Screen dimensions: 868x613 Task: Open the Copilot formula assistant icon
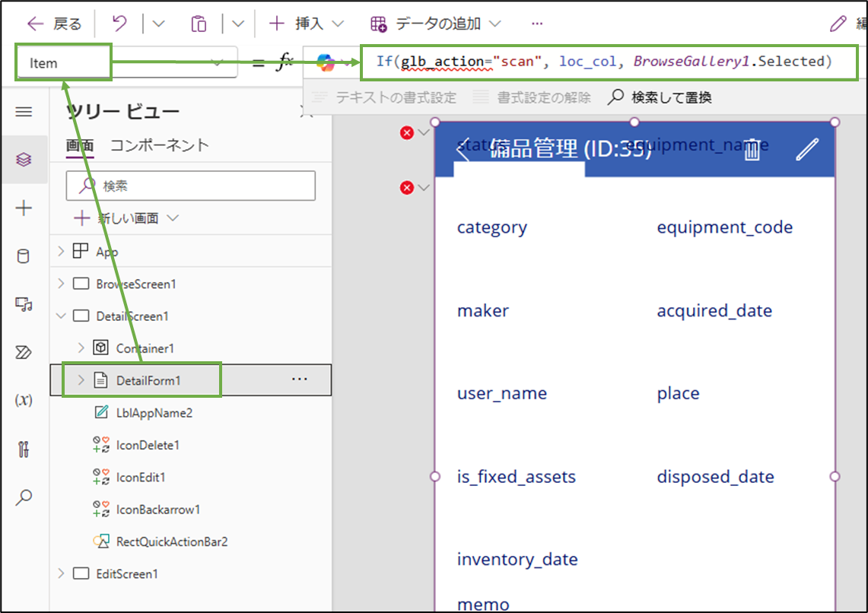pyautogui.click(x=326, y=62)
